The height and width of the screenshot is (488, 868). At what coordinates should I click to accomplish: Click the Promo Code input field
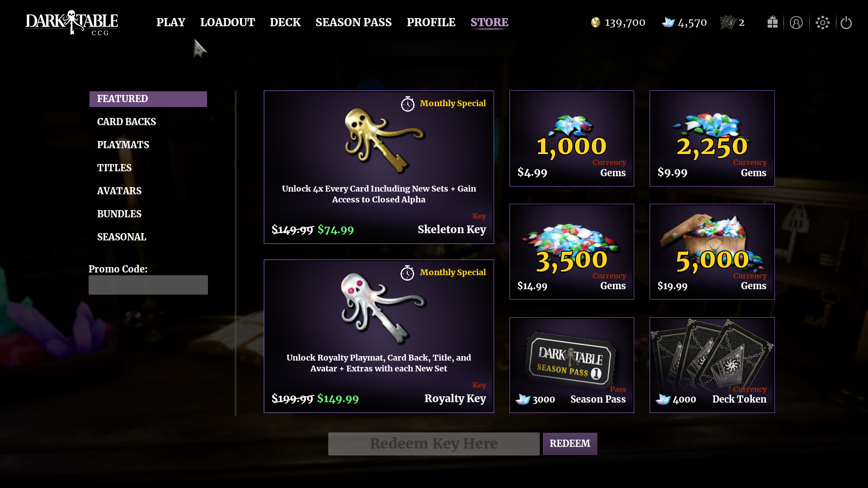[x=148, y=285]
